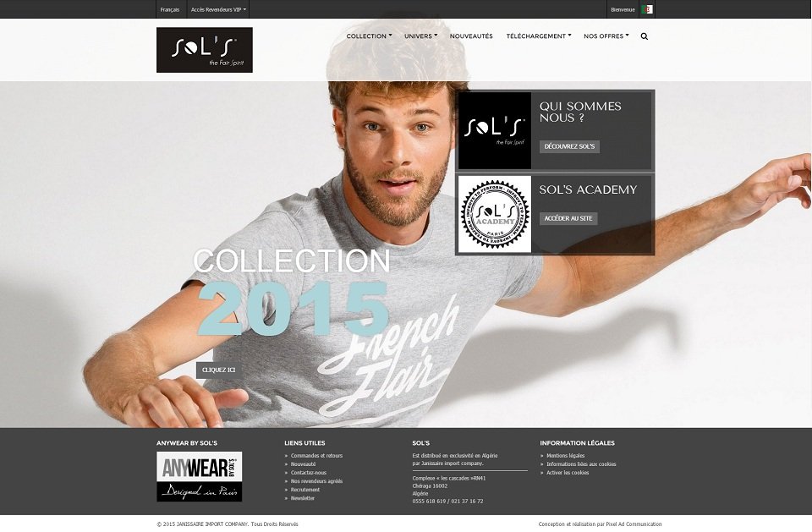Image resolution: width=812 pixels, height=532 pixels.
Task: Click Activer les cookies link
Action: 568,473
